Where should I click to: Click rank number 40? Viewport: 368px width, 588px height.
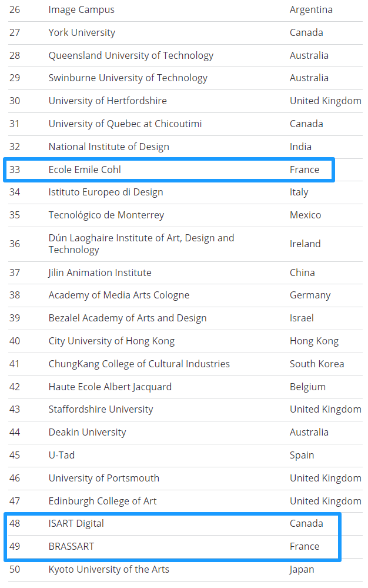point(15,341)
